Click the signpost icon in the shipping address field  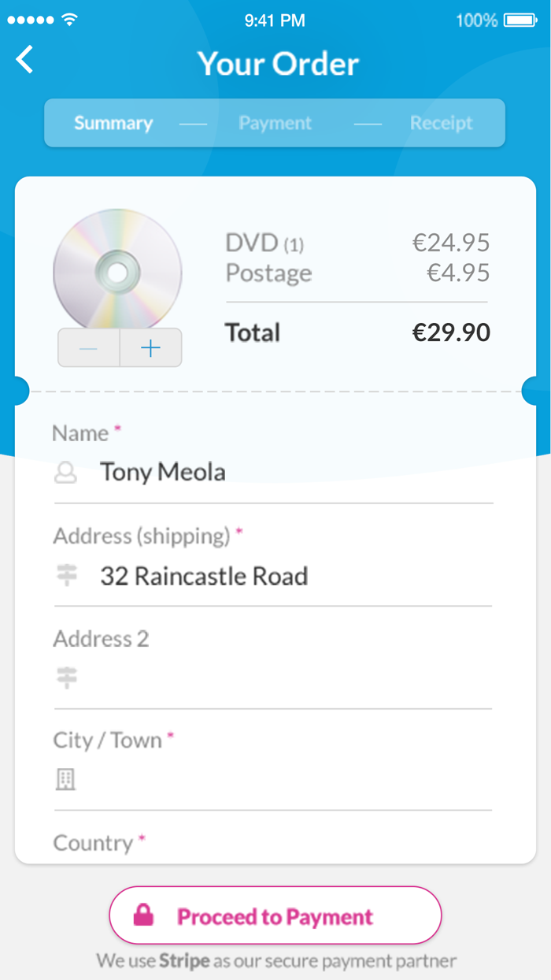[67, 575]
